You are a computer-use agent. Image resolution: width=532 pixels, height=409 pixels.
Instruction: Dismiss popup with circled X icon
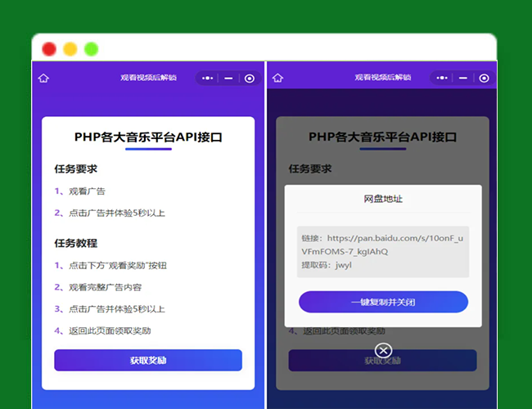[x=383, y=350]
